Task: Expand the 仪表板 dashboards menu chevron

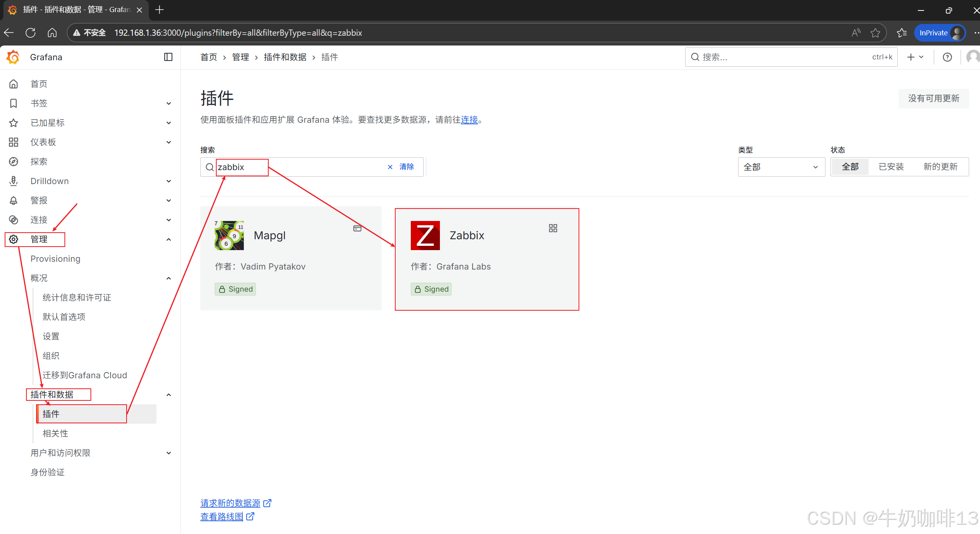Action: [x=169, y=142]
